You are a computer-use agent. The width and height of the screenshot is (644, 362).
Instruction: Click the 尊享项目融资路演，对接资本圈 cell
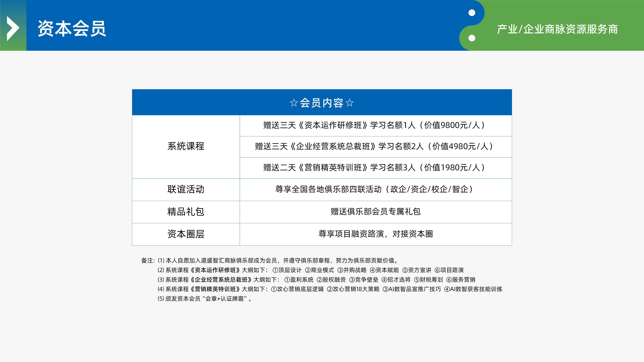pos(376,234)
